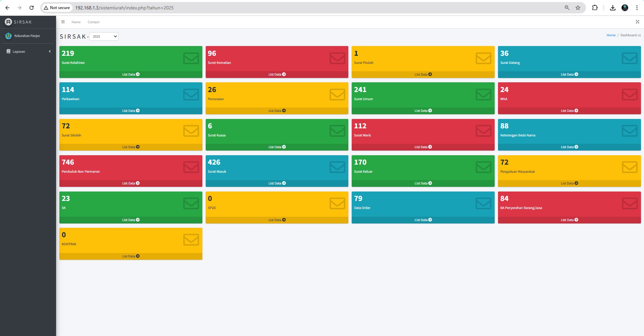This screenshot has width=644, height=336.
Task: Click envelope icon on Perkawinan card
Action: (x=191, y=94)
